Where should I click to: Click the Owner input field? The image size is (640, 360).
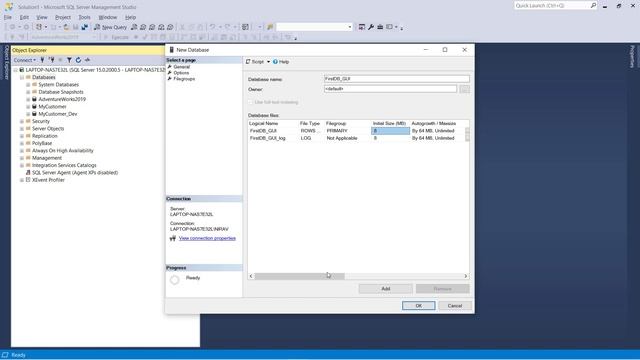click(390, 89)
